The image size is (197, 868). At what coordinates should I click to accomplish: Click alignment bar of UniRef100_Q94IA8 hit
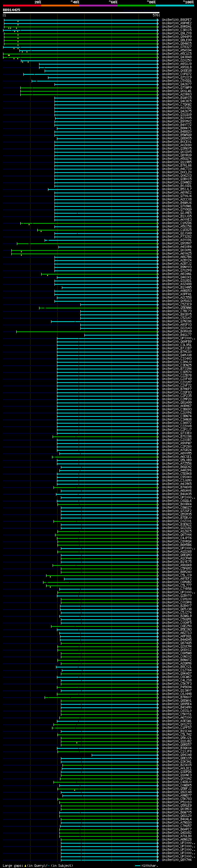[125, 755]
